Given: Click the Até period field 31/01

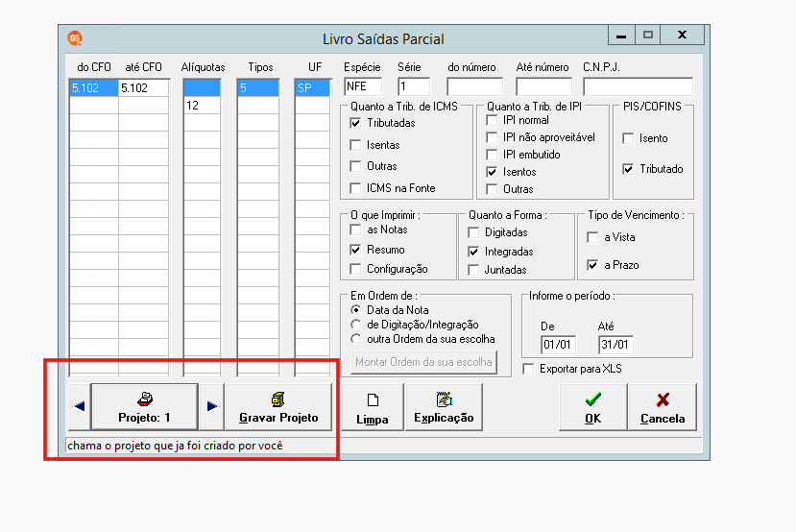Looking at the screenshot, I should pos(615,345).
